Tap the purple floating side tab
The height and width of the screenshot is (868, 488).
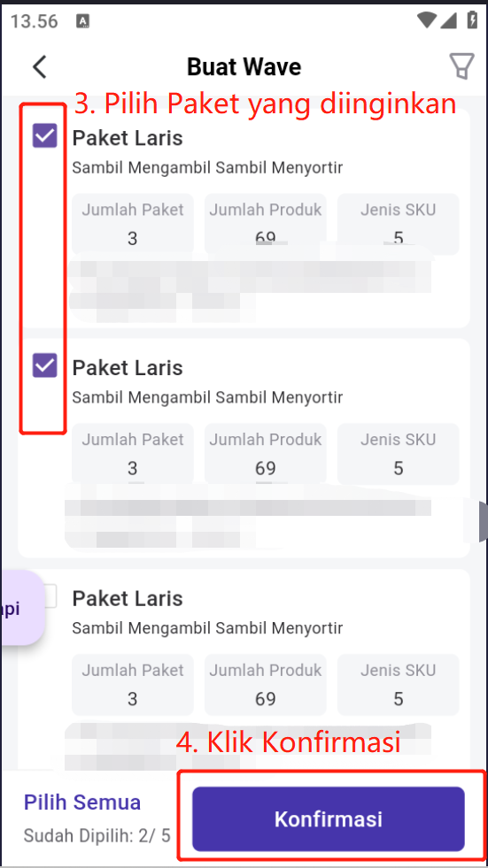pyautogui.click(x=22, y=608)
